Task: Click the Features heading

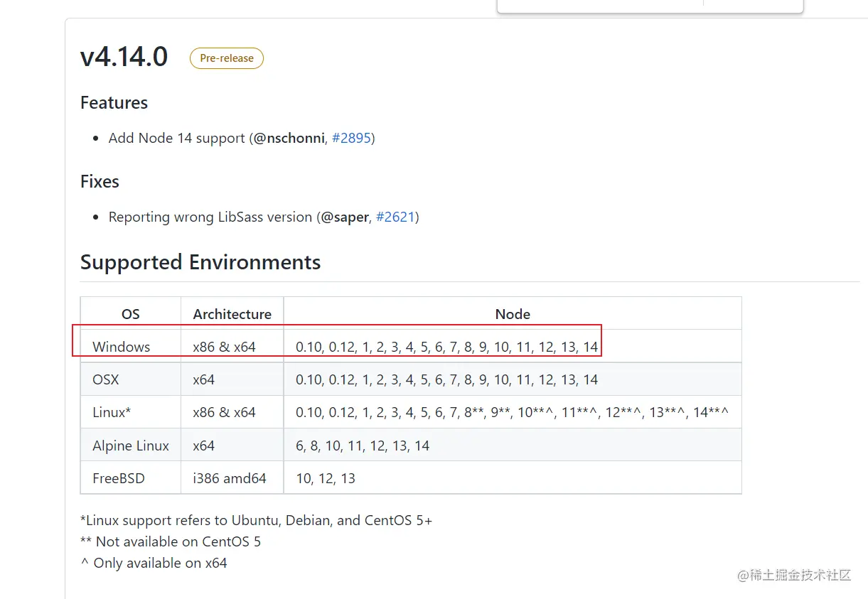Action: [x=114, y=102]
